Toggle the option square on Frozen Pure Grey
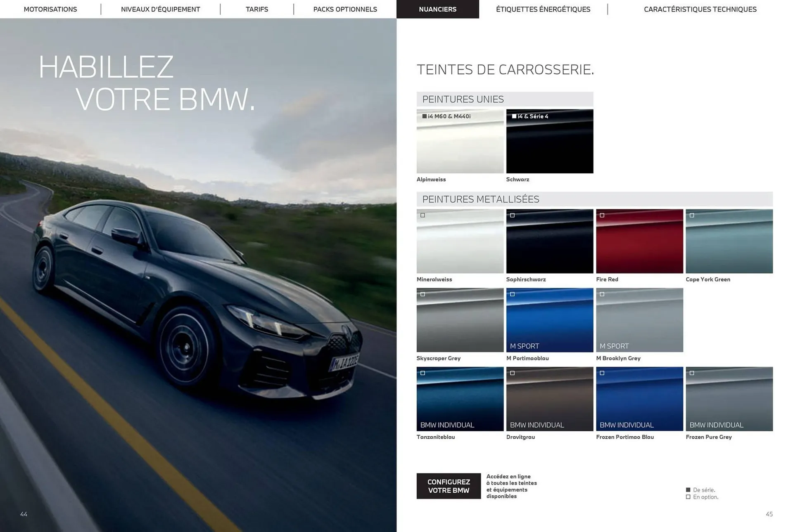This screenshot has height=532, width=793. pos(691,373)
